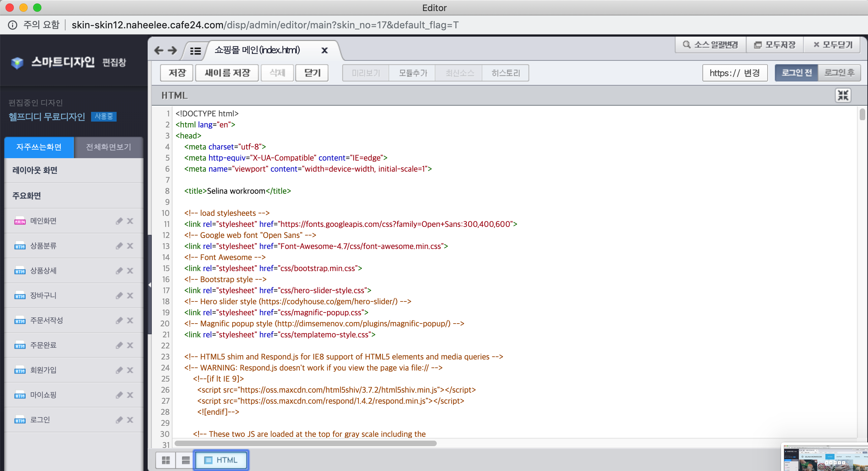
Task: Click the 모두저장 button
Action: click(775, 45)
